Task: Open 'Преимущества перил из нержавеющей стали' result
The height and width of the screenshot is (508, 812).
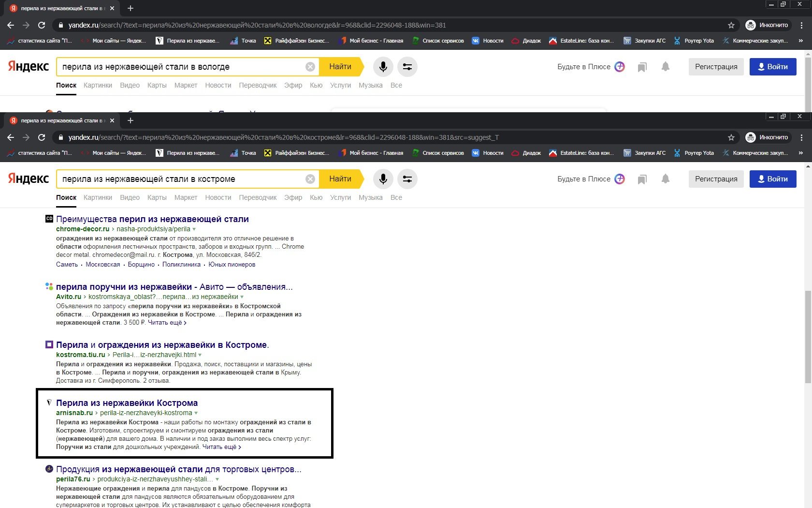Action: pos(152,219)
